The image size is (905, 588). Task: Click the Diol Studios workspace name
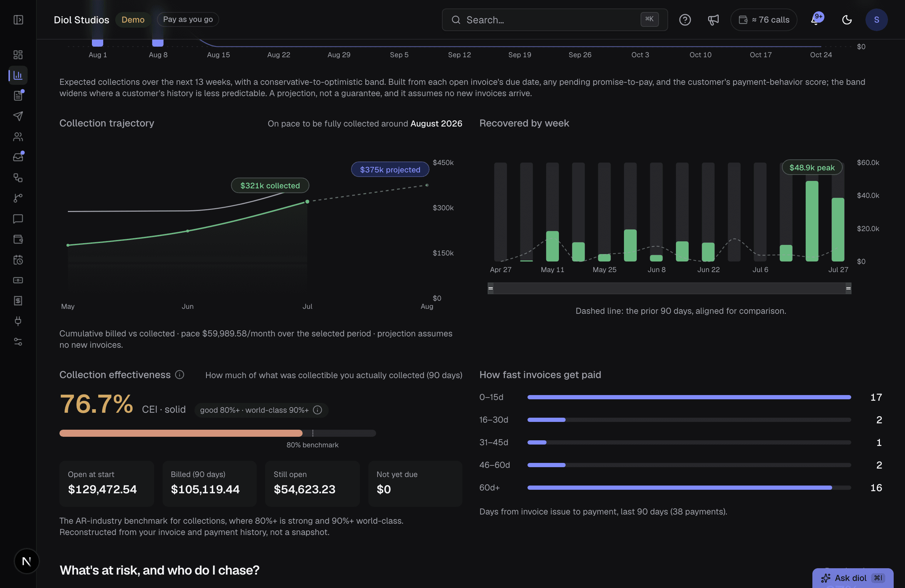click(x=81, y=20)
